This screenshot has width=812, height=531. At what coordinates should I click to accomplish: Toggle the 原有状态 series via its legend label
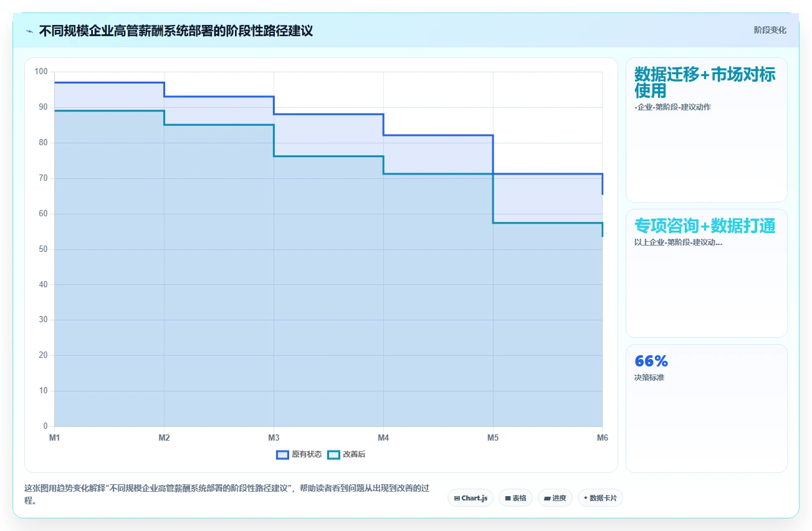(307, 454)
